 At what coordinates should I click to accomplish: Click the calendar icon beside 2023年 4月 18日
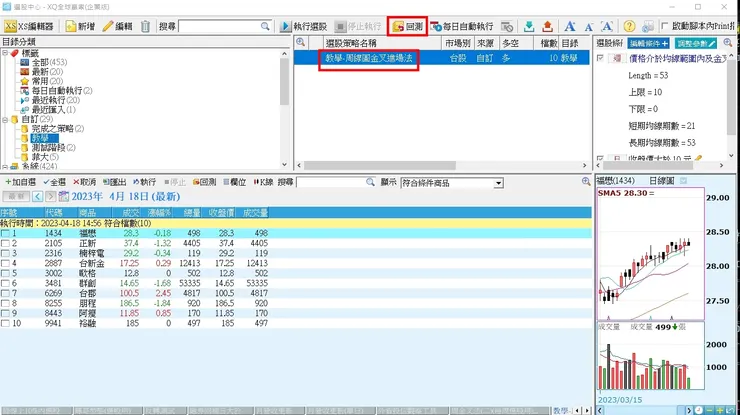point(63,196)
